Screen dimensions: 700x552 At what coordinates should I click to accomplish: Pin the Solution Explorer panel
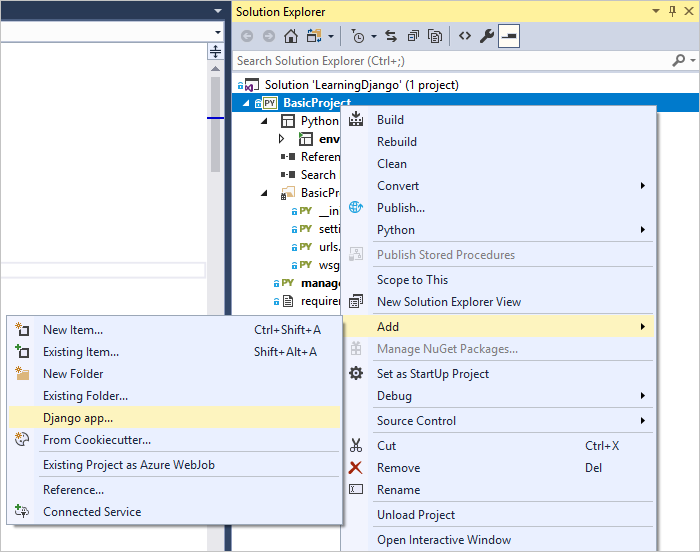click(671, 11)
